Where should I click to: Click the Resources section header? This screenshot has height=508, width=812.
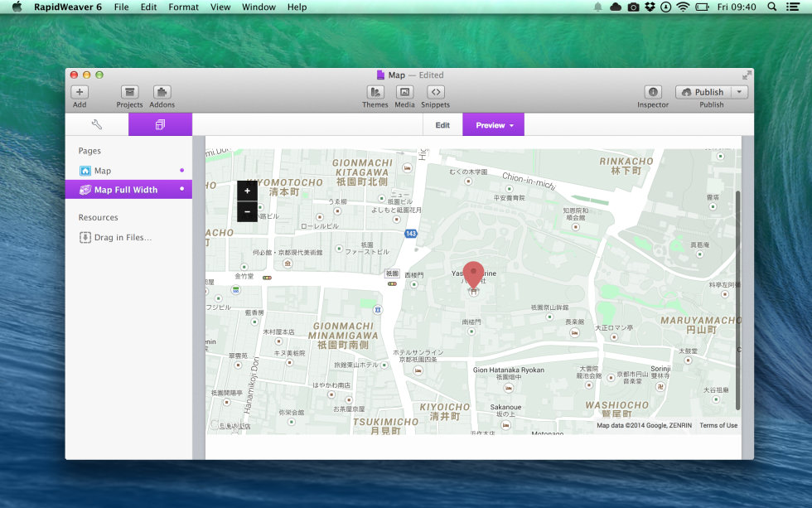pos(98,217)
